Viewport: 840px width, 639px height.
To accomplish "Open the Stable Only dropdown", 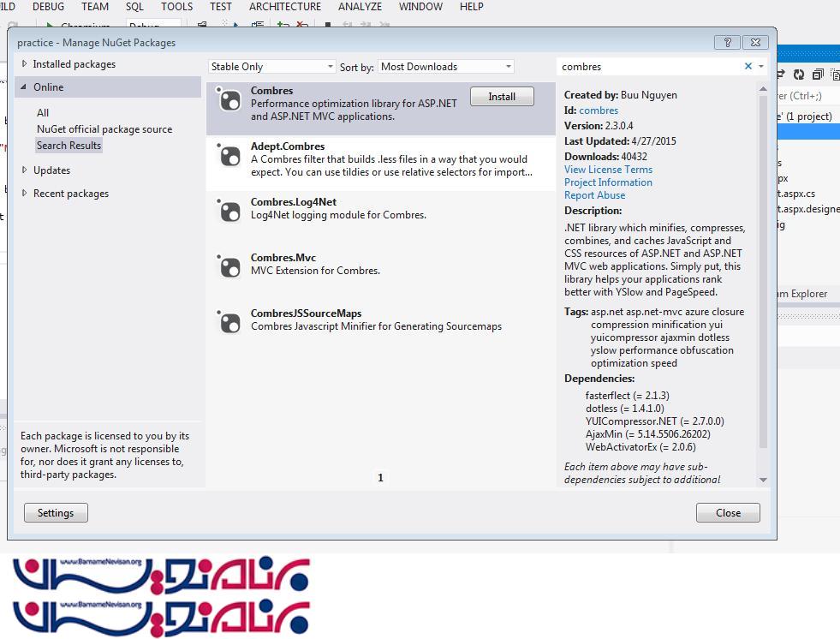I will pos(272,67).
